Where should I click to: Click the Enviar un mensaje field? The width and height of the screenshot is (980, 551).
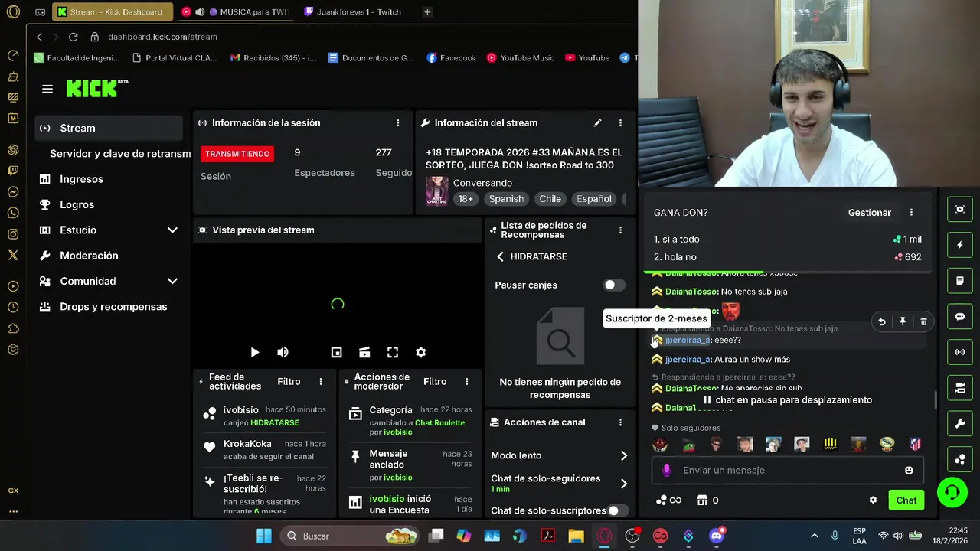[x=787, y=470]
